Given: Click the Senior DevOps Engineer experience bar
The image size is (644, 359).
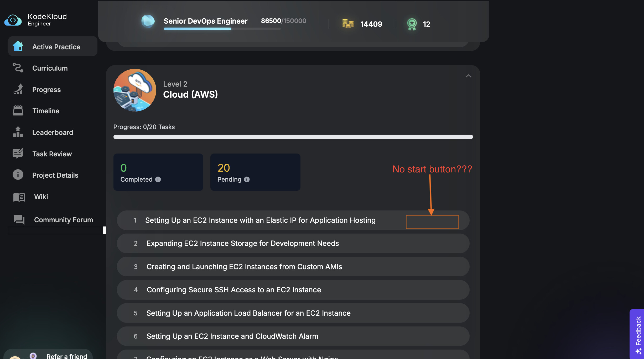Looking at the screenshot, I should (x=222, y=29).
